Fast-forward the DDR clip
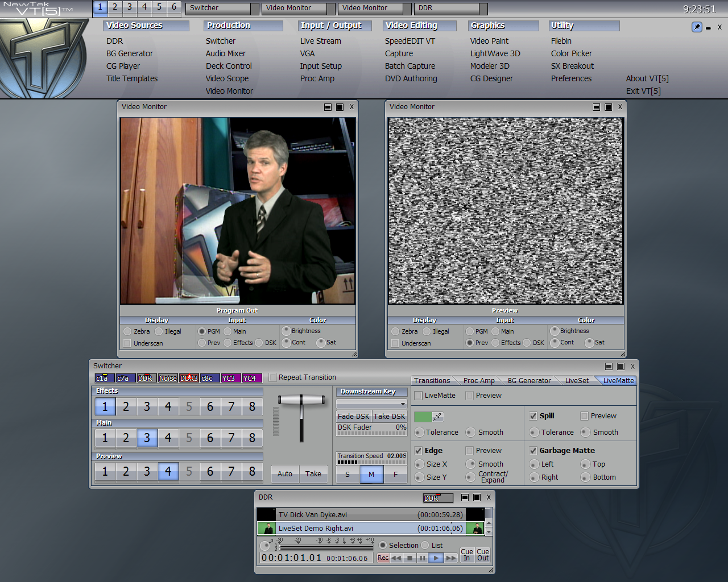This screenshot has width=728, height=582. point(451,558)
